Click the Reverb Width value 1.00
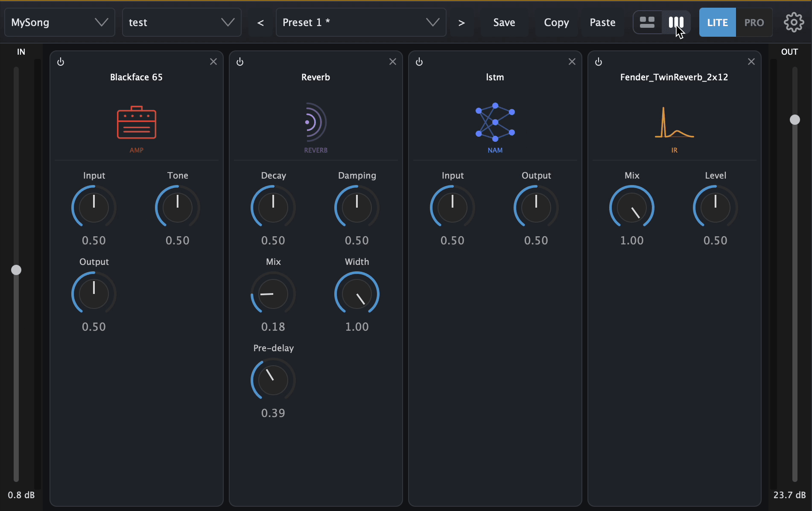 (357, 327)
